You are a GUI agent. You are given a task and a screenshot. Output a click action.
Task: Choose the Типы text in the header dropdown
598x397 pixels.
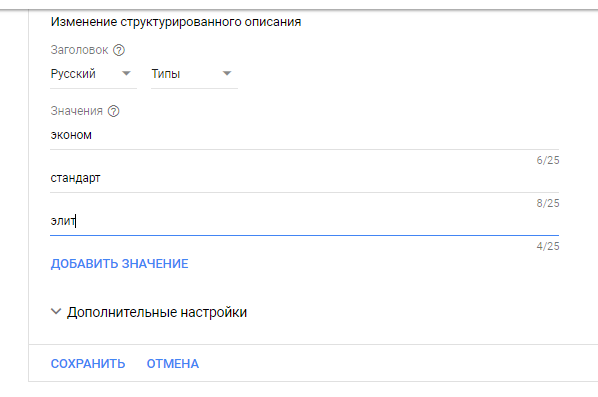pyautogui.click(x=166, y=74)
